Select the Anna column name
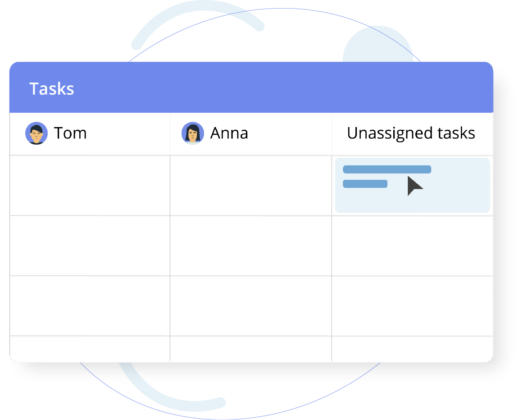 [229, 133]
